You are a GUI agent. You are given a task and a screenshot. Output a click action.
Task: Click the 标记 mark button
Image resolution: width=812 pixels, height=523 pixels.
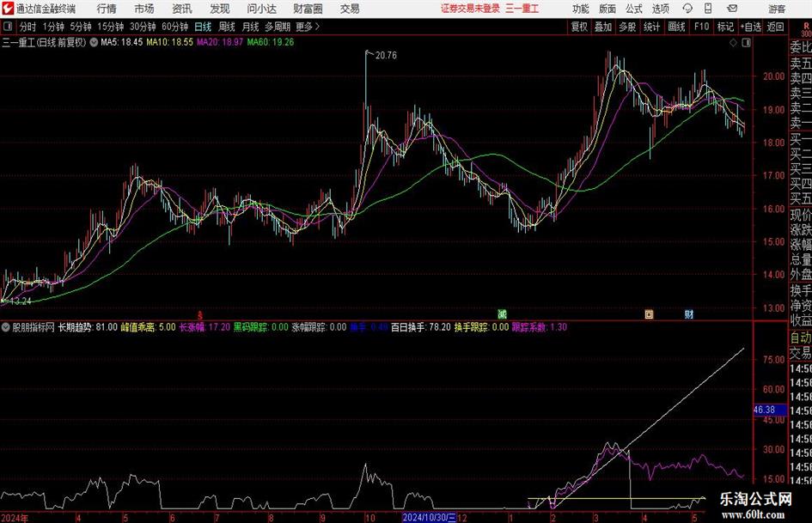click(x=725, y=27)
